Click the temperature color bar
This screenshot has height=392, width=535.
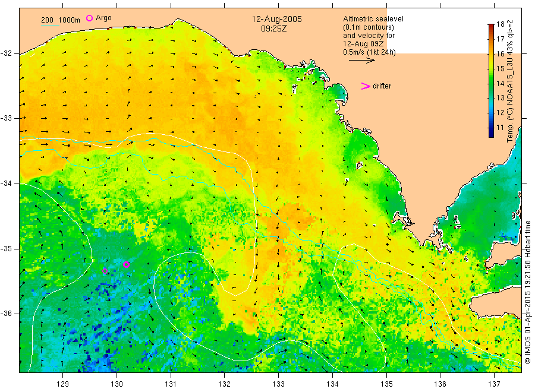point(491,81)
